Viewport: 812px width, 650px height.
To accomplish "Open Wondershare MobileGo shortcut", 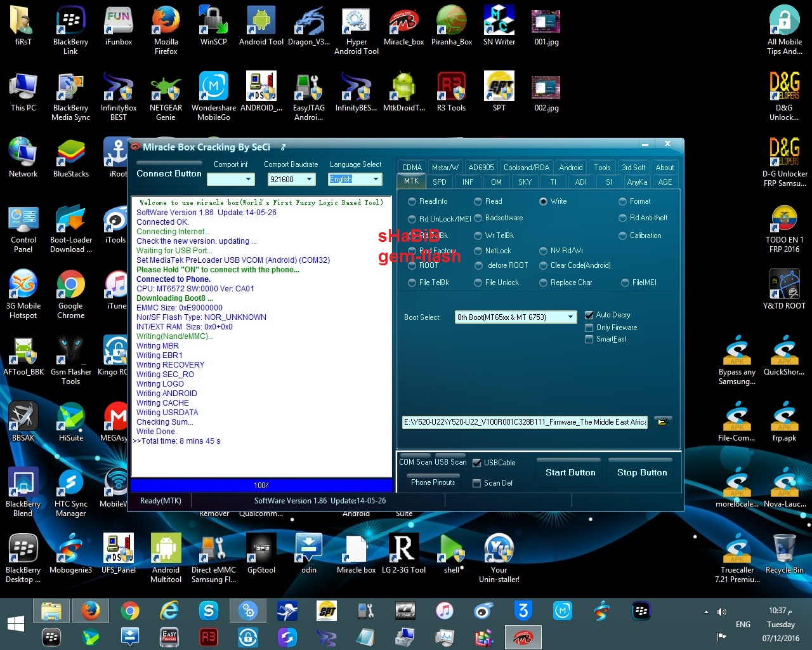I will click(x=214, y=96).
